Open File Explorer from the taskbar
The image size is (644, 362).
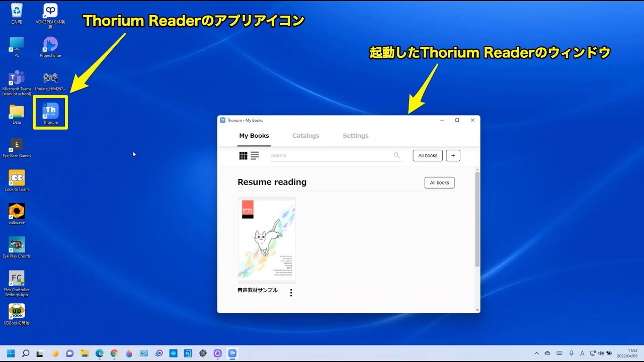pos(85,353)
